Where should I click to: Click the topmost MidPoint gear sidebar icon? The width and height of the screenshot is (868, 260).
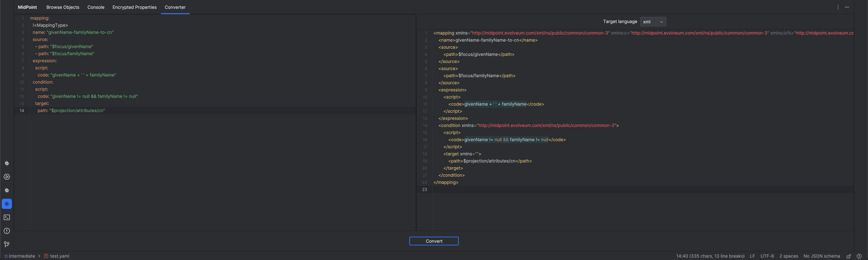click(x=7, y=164)
